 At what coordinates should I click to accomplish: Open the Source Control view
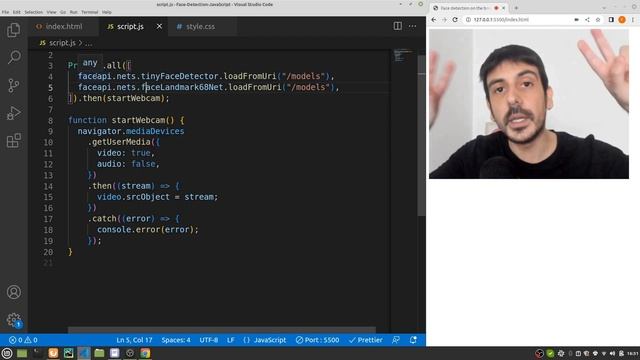point(13,85)
